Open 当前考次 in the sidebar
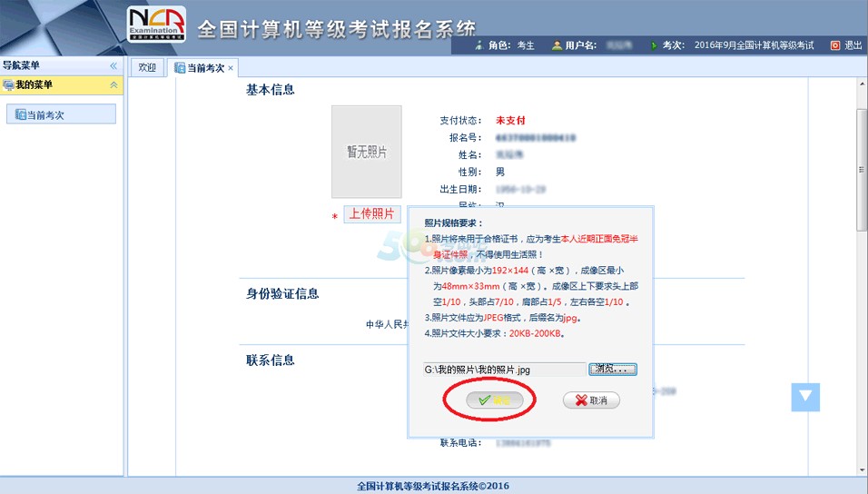 click(61, 114)
